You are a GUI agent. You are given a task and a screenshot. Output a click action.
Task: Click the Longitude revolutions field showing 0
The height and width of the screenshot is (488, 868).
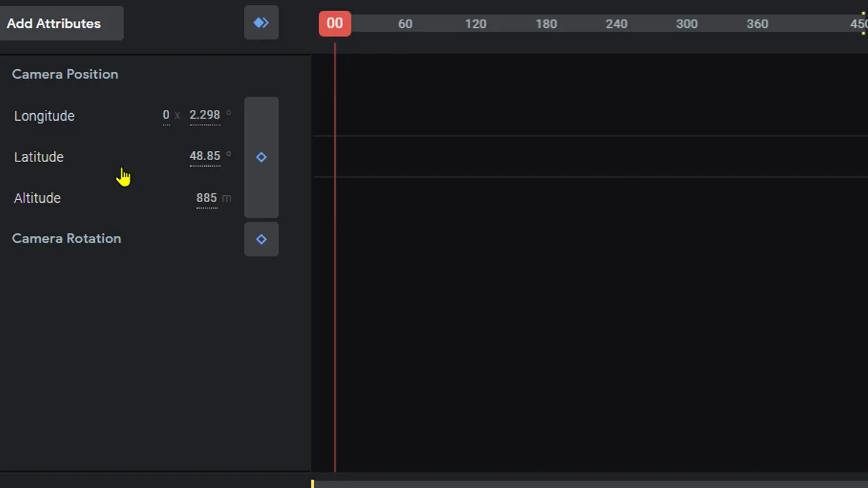[166, 115]
